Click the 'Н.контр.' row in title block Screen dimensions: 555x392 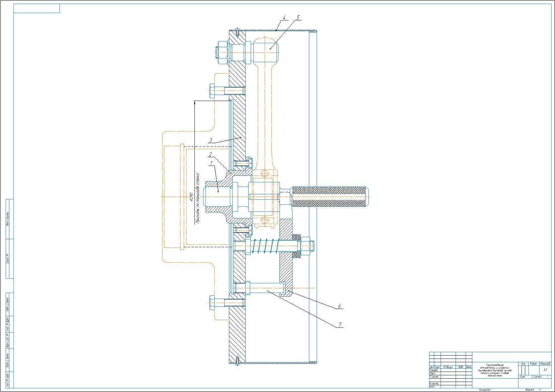coord(434,383)
